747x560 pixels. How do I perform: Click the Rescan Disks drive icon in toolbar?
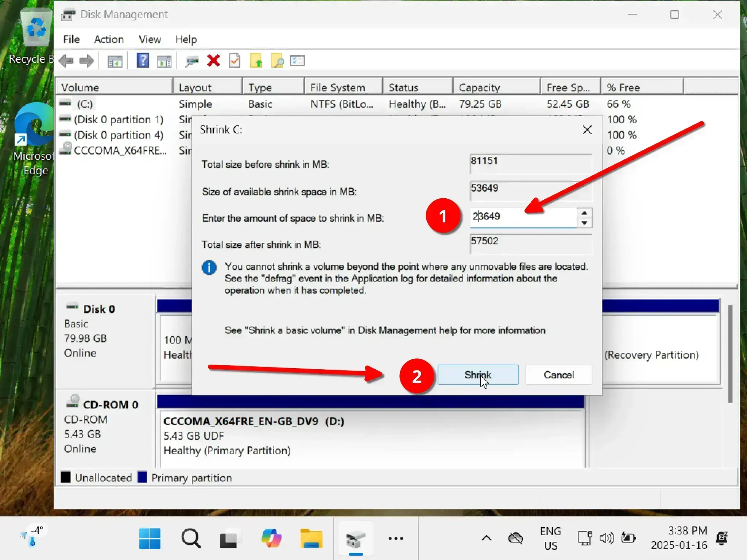(x=192, y=61)
